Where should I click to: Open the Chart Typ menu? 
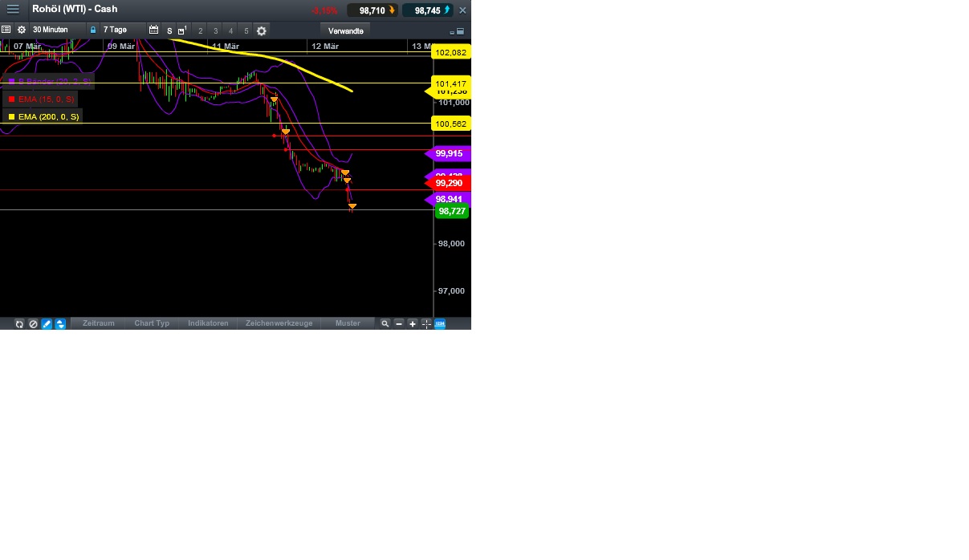pyautogui.click(x=152, y=323)
